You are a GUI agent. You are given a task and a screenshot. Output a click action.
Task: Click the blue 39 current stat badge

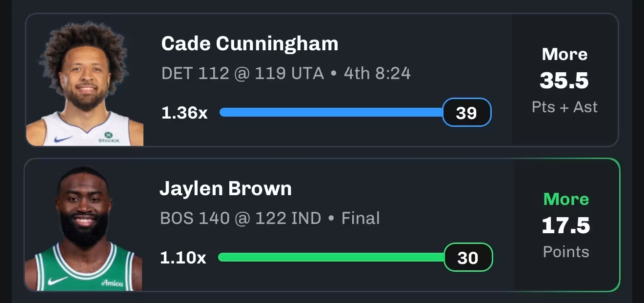[x=466, y=113]
